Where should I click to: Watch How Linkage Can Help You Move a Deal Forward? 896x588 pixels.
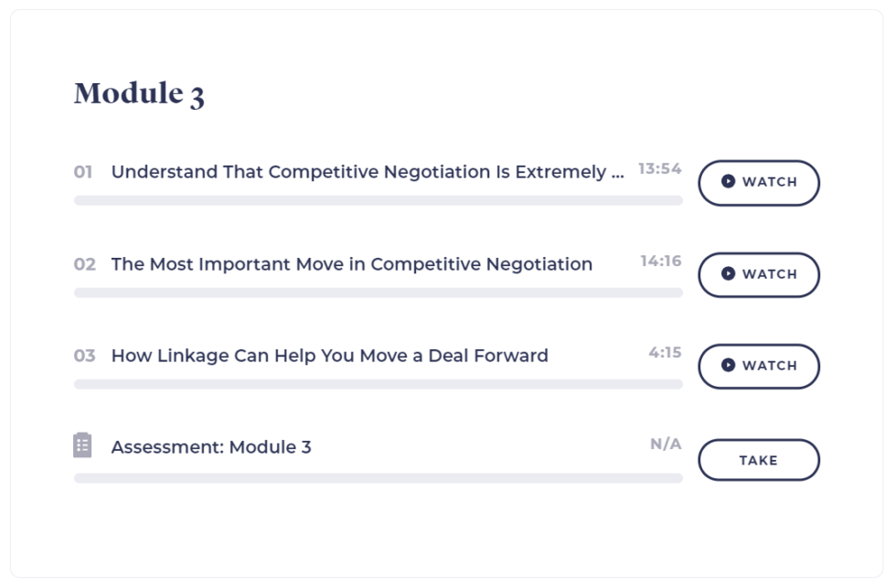[759, 366]
